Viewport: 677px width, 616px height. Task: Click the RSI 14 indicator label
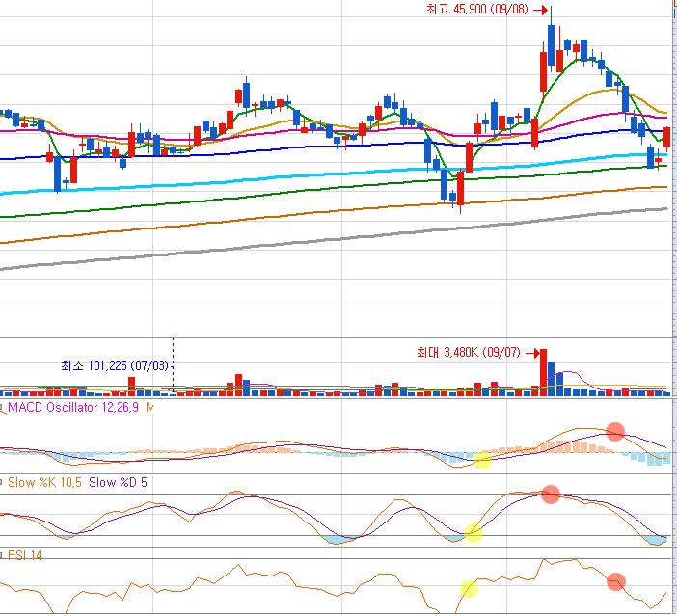25,555
